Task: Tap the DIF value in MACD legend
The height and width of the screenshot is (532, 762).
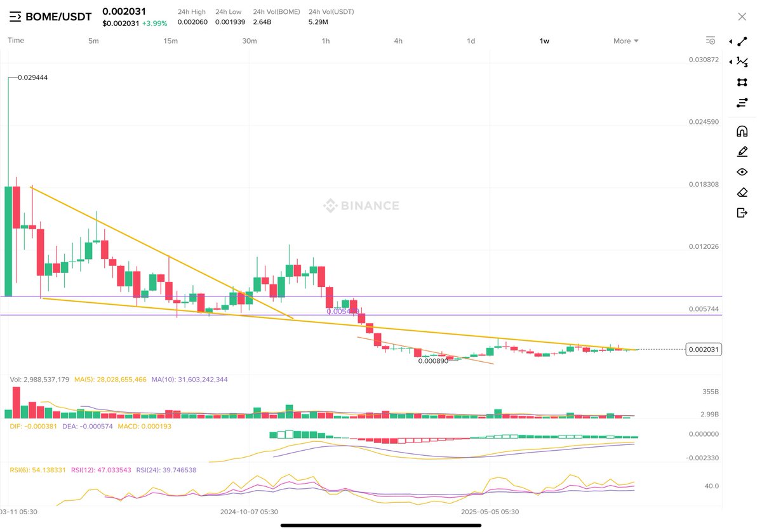Action: point(34,427)
